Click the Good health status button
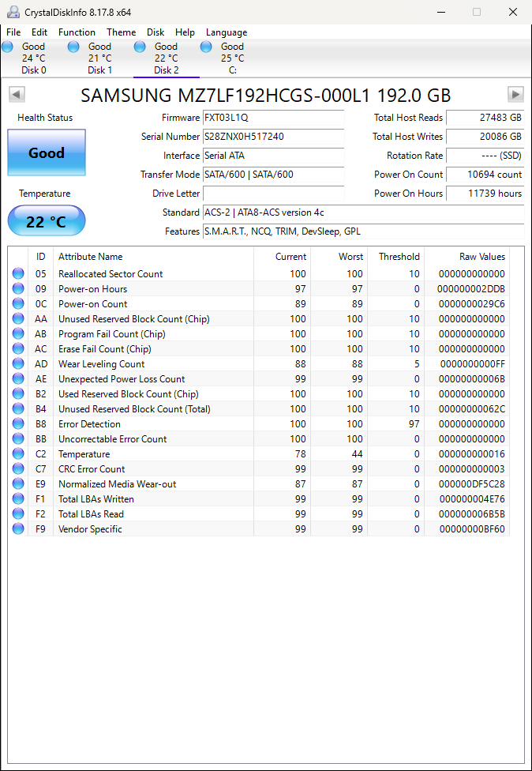 click(47, 152)
